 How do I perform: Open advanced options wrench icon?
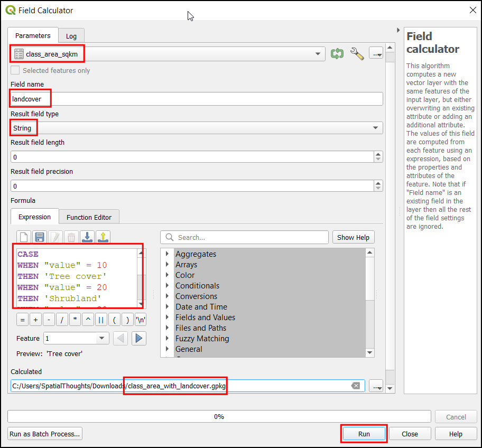[357, 54]
